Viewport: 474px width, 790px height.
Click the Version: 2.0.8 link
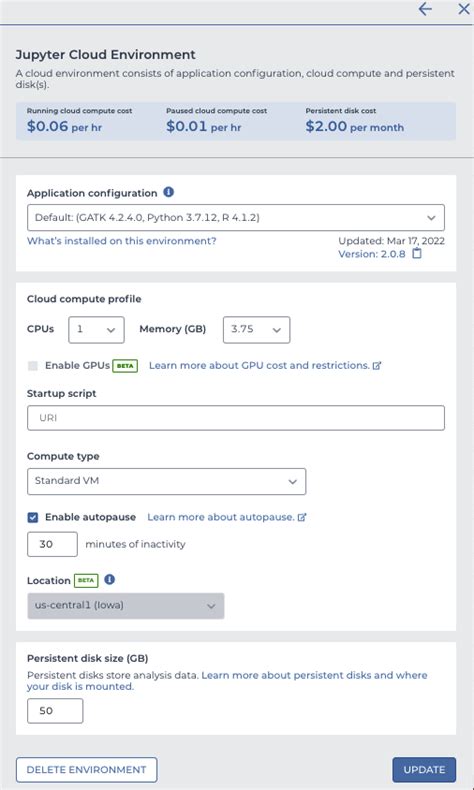[x=372, y=254]
